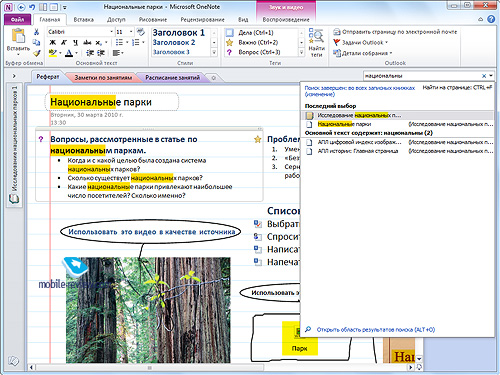
Task: Open search results pane link (ALT+O)
Action: tap(376, 330)
